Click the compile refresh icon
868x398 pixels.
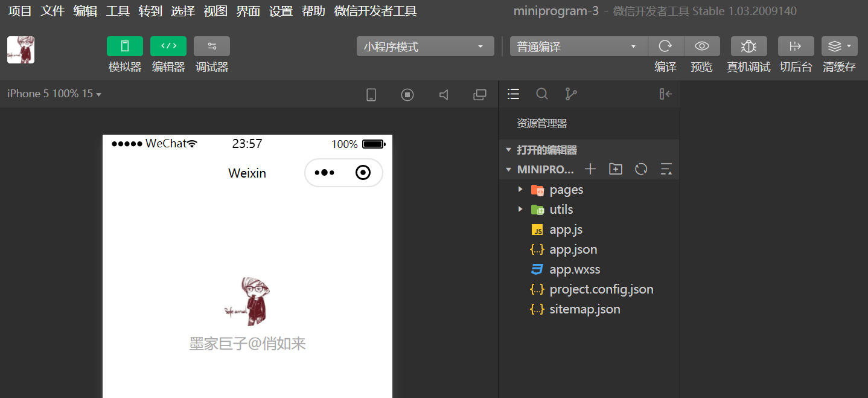pyautogui.click(x=666, y=47)
